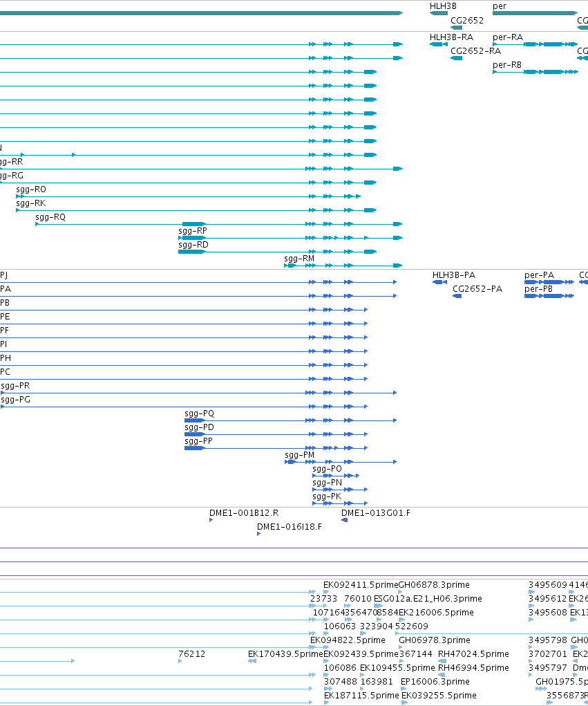The height and width of the screenshot is (706, 588).
Task: Select the sgg-PG protein label
Action: click(x=16, y=400)
